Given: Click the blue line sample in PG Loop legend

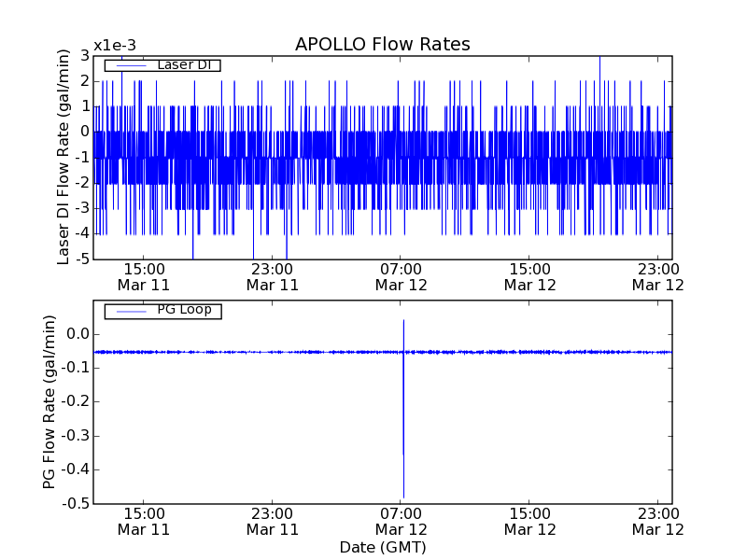Looking at the screenshot, I should [132, 312].
